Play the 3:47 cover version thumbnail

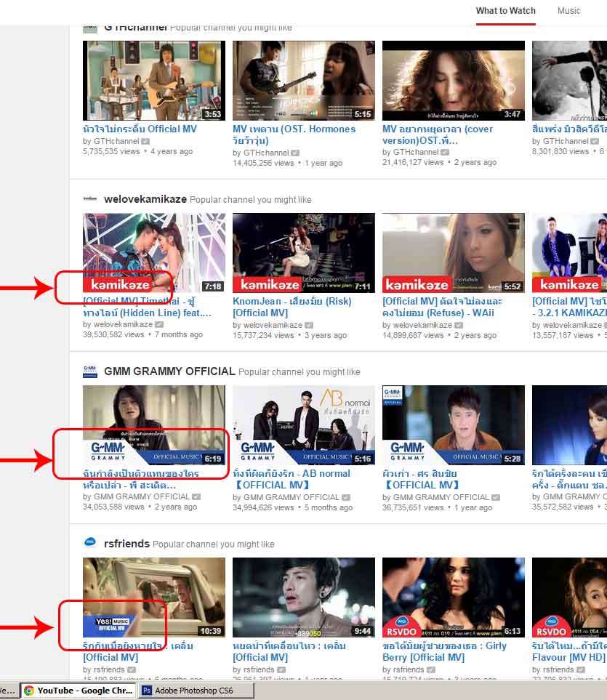454,81
